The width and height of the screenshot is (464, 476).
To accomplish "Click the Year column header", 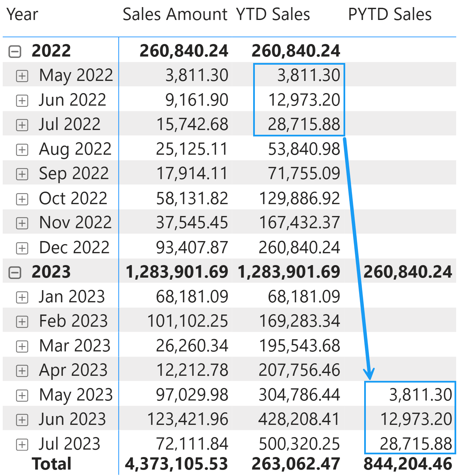I will [22, 15].
